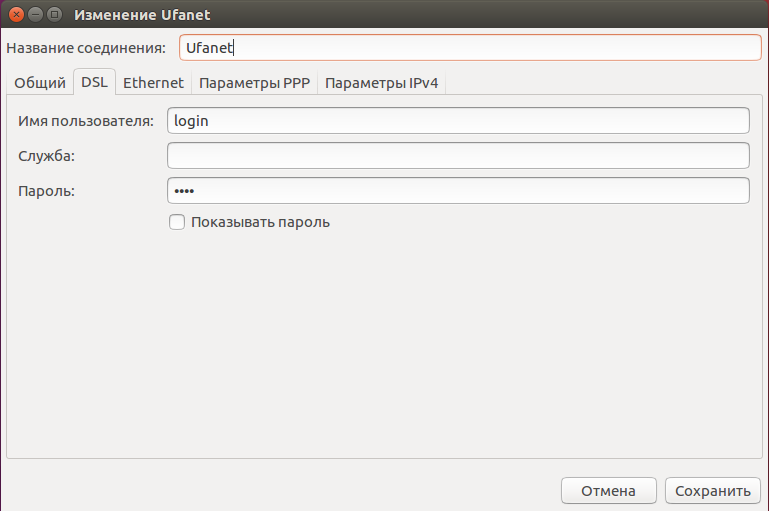Open the Параметры IPv4 tab
The height and width of the screenshot is (511, 769).
381,82
